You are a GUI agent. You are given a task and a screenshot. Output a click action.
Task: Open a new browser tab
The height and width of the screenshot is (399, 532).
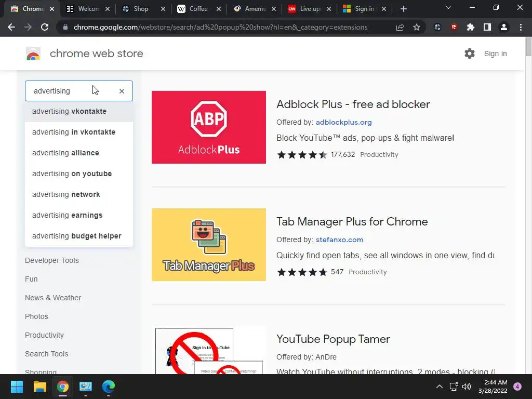(403, 9)
